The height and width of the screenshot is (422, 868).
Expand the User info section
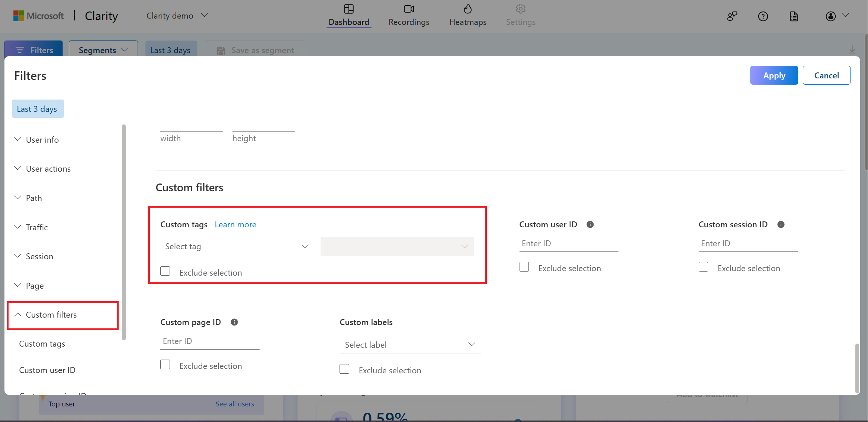tap(42, 139)
